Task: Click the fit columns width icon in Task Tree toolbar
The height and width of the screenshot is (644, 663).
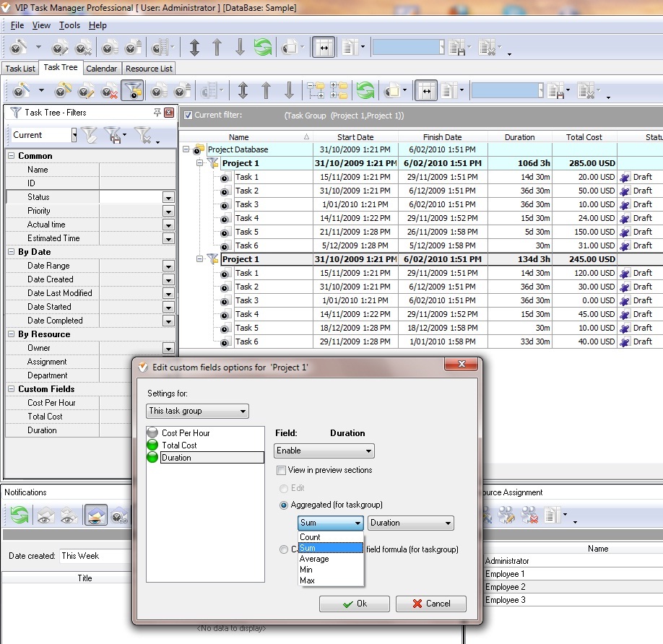Action: click(425, 91)
